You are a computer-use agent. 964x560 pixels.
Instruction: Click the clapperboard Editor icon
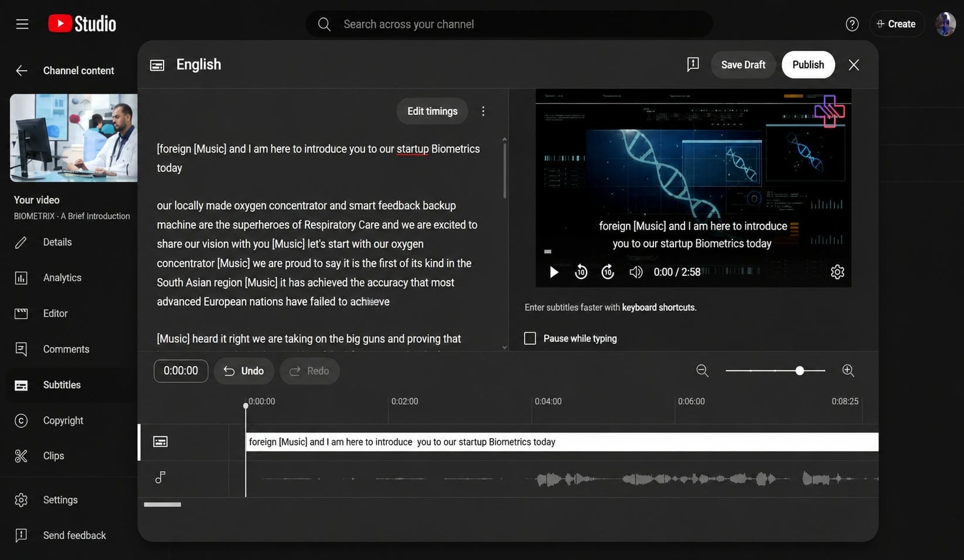coord(21,313)
